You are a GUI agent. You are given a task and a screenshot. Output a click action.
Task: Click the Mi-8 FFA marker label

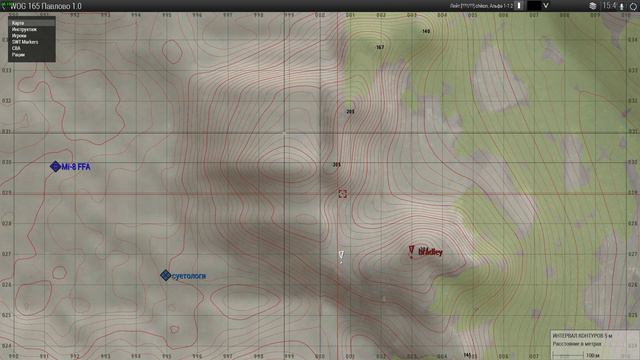(76, 167)
